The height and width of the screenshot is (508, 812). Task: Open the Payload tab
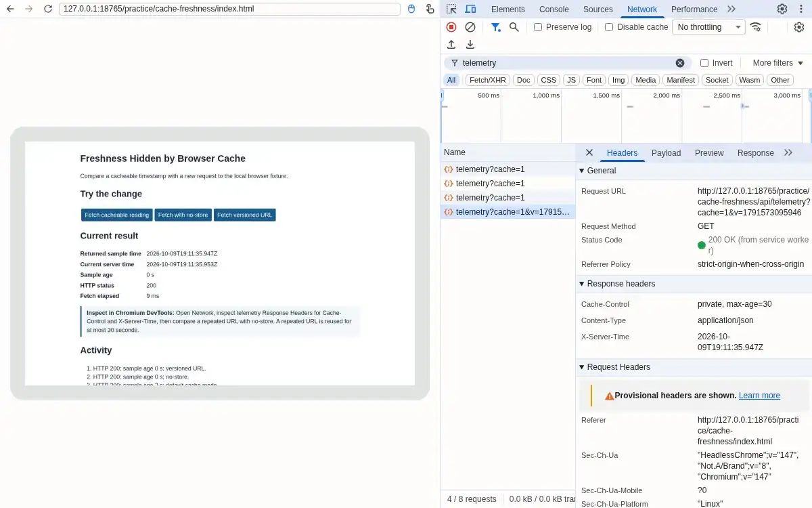(x=667, y=152)
